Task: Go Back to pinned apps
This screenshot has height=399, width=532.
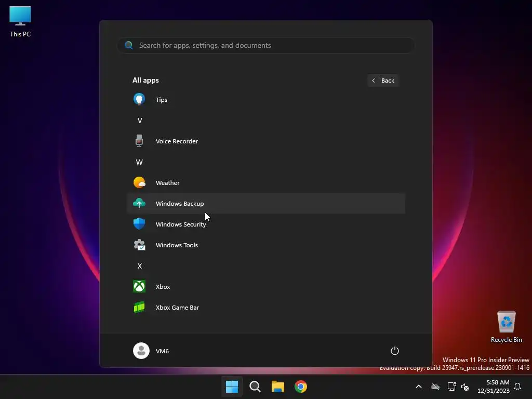Action: coord(383,81)
